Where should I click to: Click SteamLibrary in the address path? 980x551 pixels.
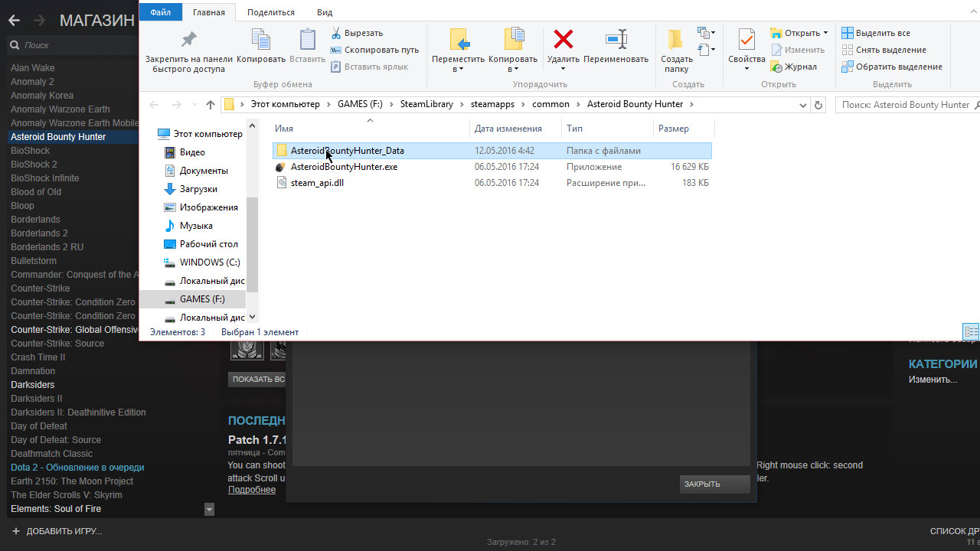[x=426, y=104]
